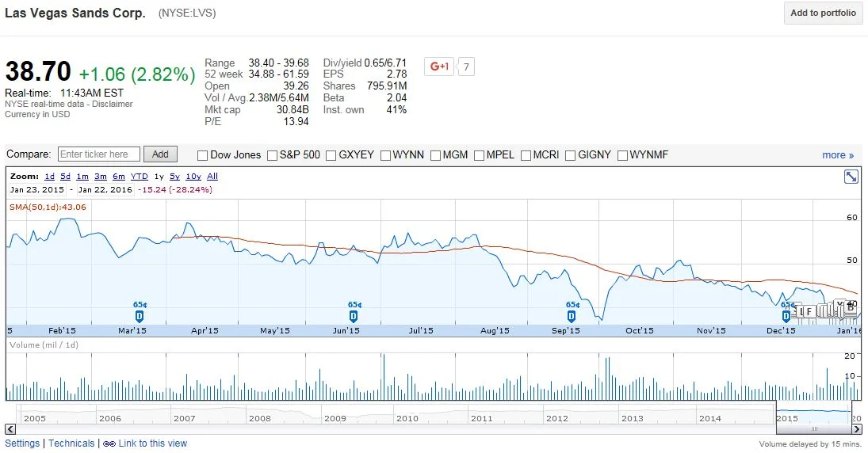Check the S&P 500 comparison box
This screenshot has height=453, width=868.
(272, 155)
